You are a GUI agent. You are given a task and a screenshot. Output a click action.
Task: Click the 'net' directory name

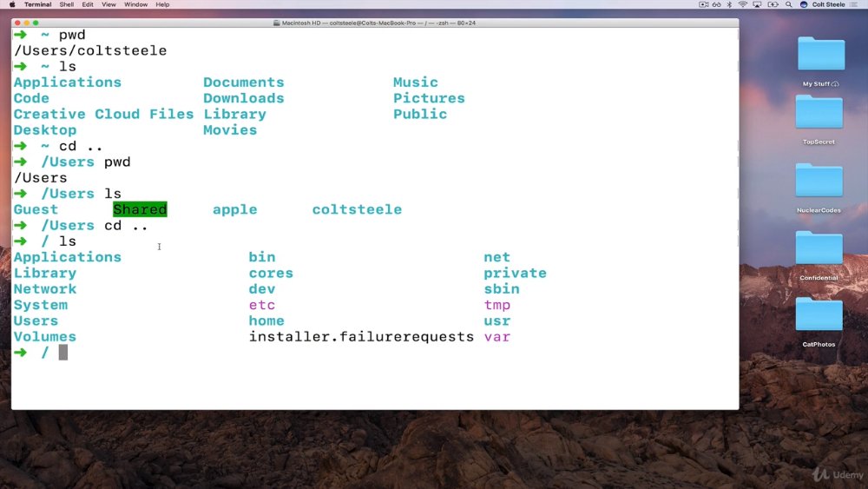(x=497, y=257)
